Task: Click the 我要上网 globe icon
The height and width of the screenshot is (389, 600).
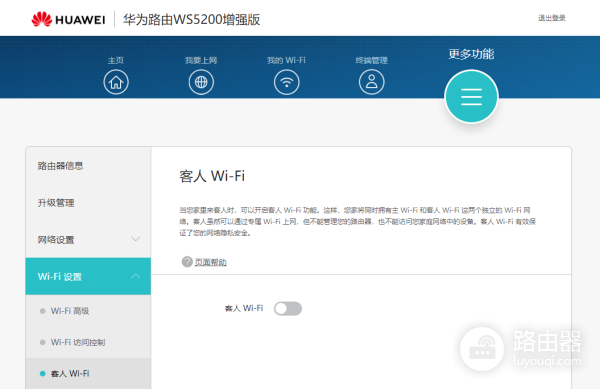Action: (x=201, y=82)
